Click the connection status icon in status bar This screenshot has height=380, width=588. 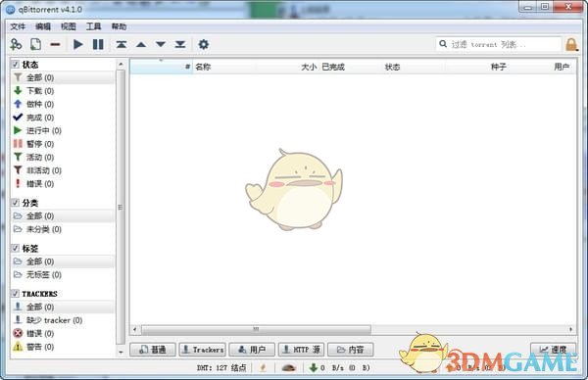click(x=263, y=368)
